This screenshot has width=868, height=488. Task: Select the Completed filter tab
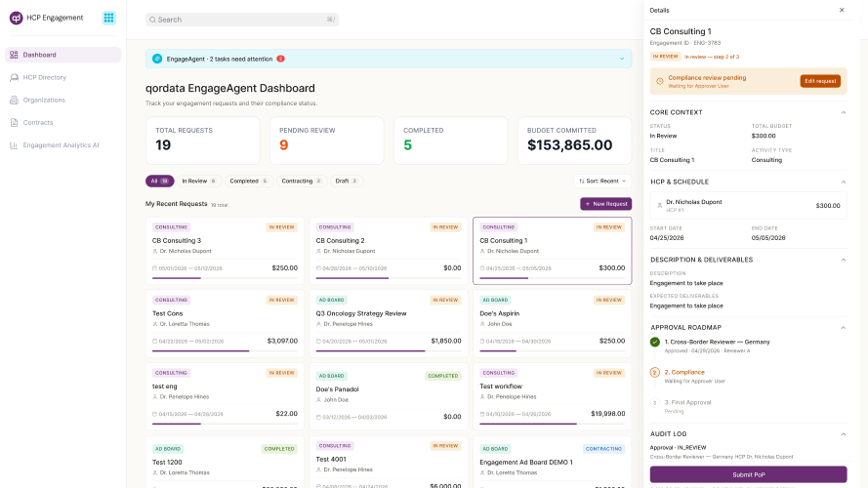click(249, 181)
